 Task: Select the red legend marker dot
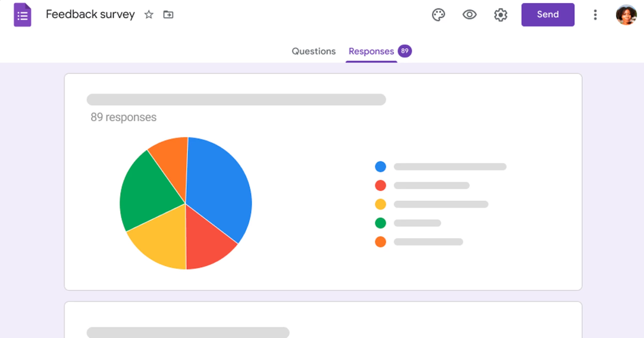point(380,185)
